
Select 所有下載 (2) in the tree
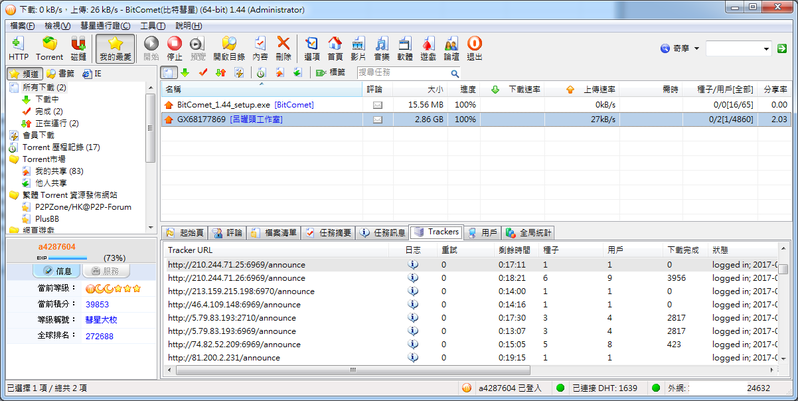(44, 88)
